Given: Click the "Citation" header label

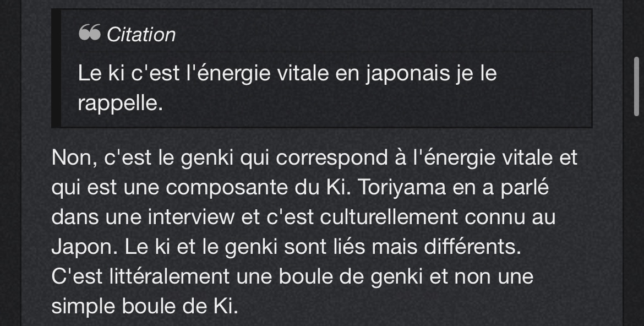Looking at the screenshot, I should coord(141,35).
